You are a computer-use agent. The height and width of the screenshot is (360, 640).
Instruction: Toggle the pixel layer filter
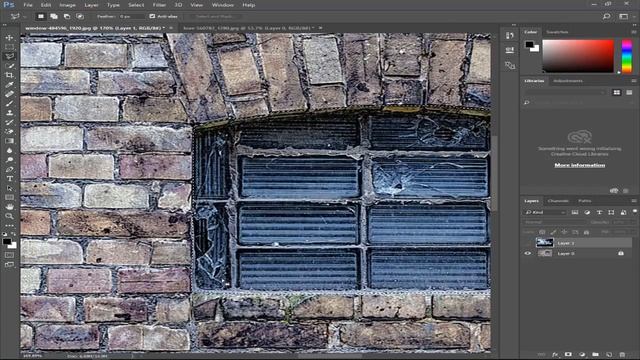575,212
